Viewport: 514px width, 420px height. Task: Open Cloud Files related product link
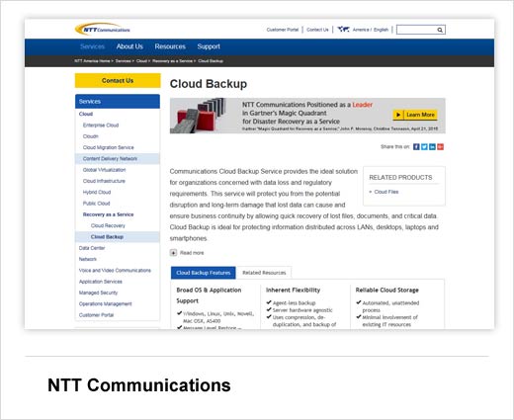(386, 192)
